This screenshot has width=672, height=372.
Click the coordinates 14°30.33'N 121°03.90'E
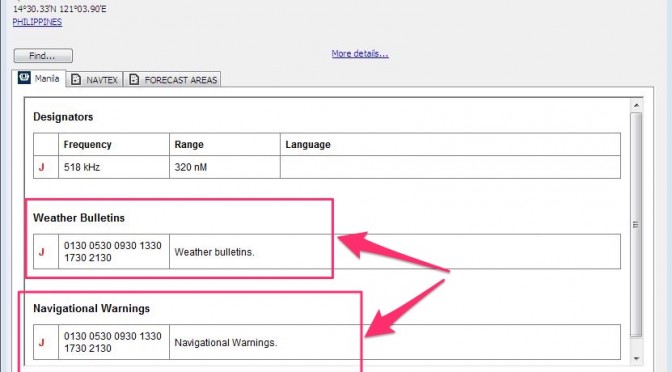60,9
